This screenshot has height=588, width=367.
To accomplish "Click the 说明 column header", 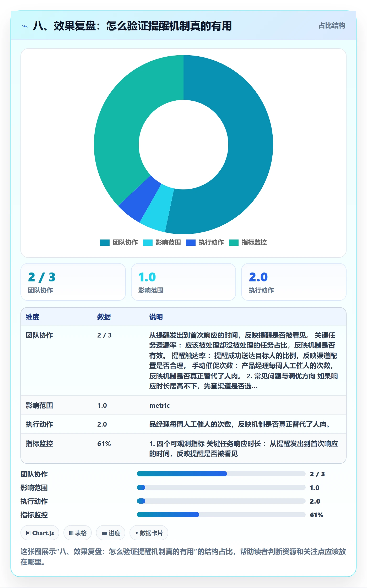I will pyautogui.click(x=156, y=317).
